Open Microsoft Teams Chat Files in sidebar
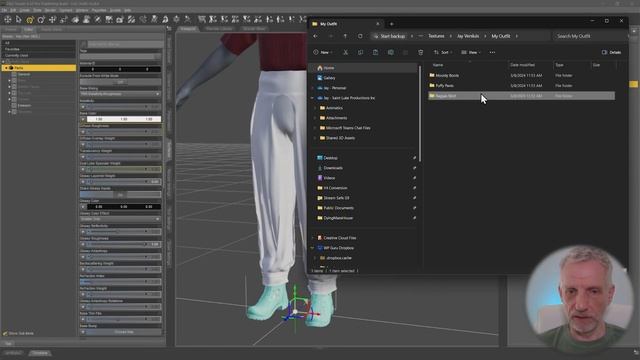The width and height of the screenshot is (640, 360). coord(345,128)
